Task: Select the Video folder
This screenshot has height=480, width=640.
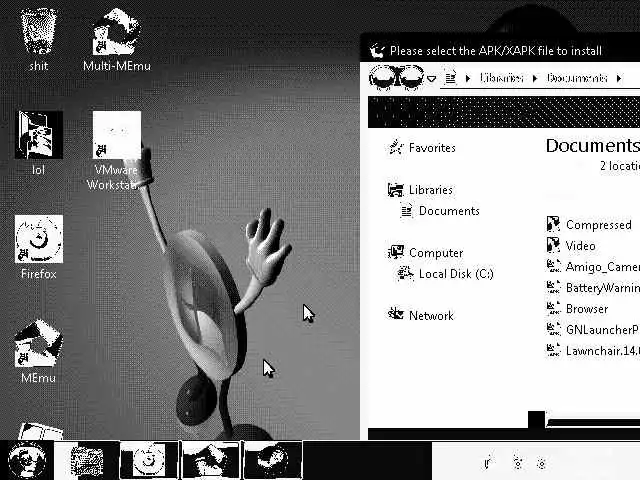Action: pos(580,246)
